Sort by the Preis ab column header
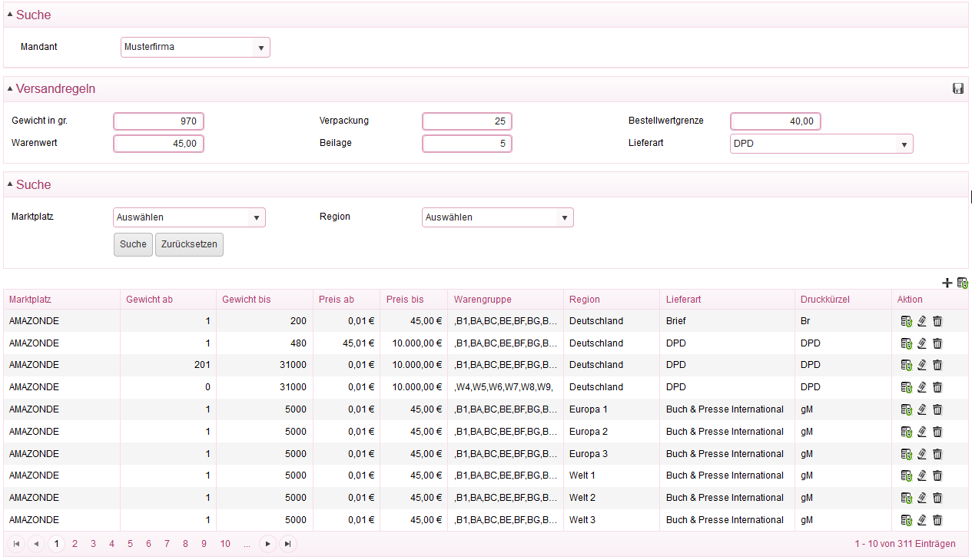This screenshot has height=560, width=972. 347,300
